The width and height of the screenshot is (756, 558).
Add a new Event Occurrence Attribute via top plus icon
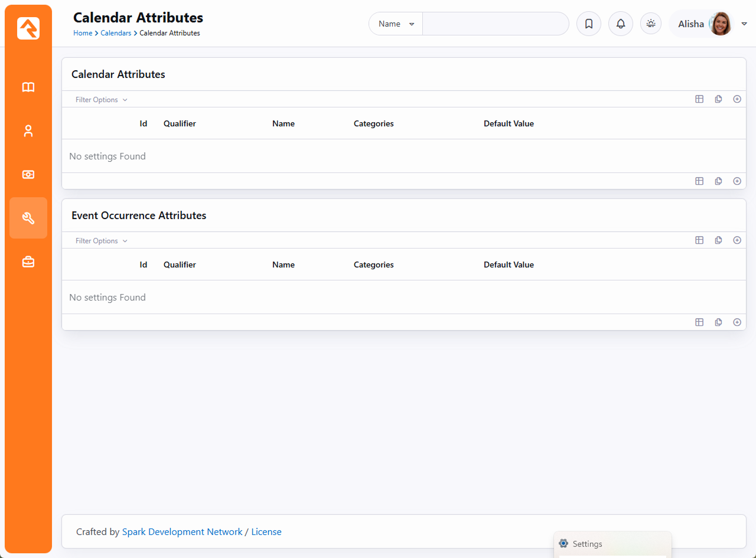coord(737,240)
